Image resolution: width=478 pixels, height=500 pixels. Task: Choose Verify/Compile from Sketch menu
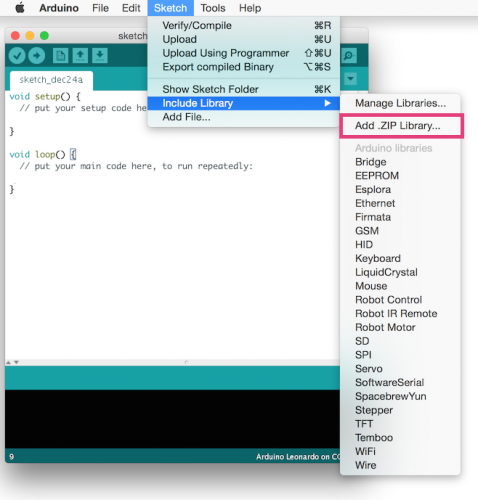click(244, 25)
